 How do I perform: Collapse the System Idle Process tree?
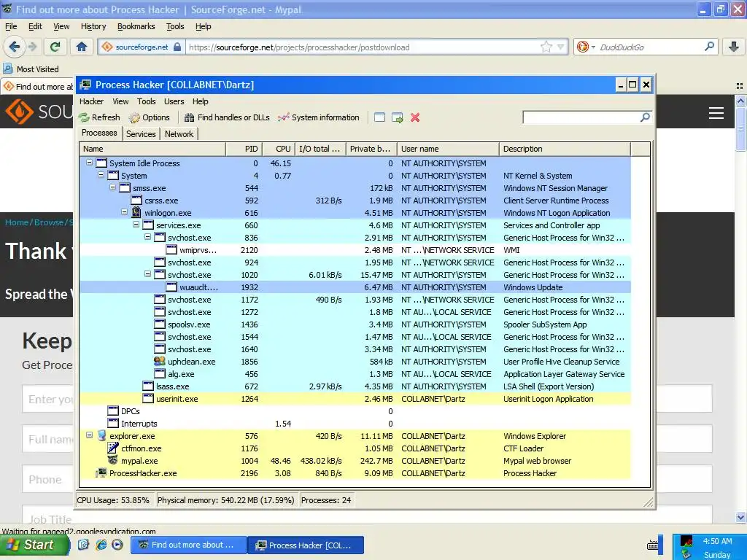[89, 163]
